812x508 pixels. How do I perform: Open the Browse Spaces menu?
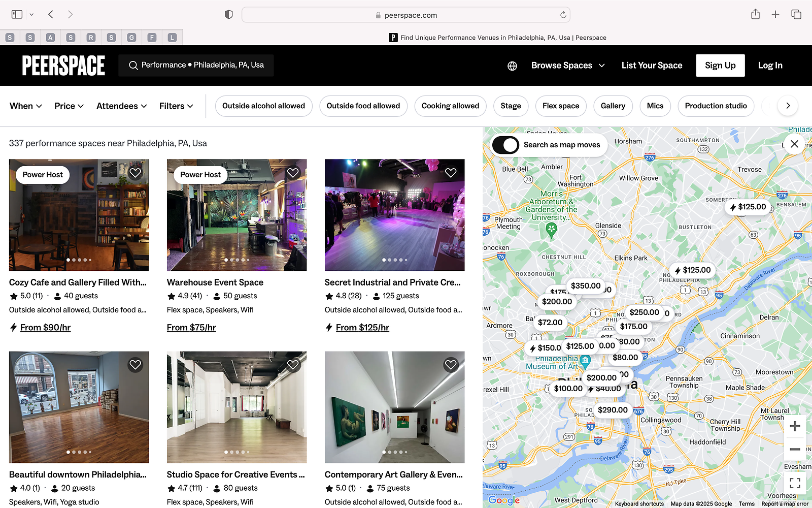pos(568,66)
